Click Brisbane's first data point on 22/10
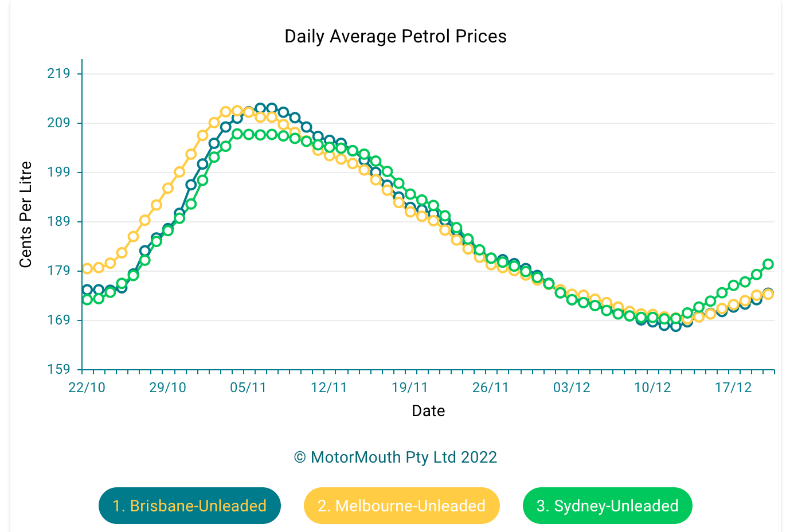 coord(87,290)
